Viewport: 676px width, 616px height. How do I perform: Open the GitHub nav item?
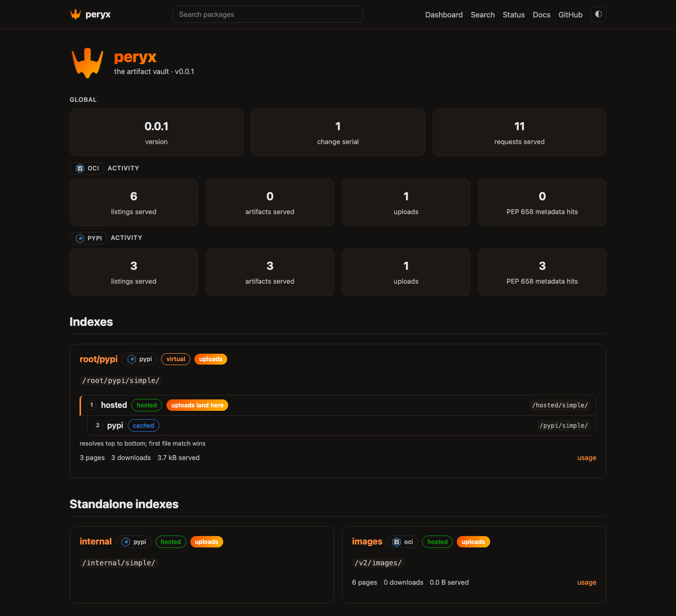coord(570,15)
